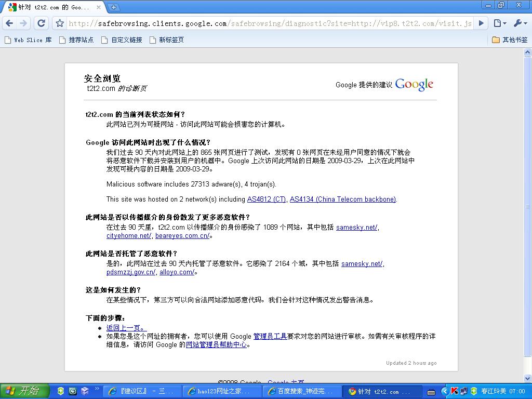Click the Go arrow beside the address bar

(481, 23)
